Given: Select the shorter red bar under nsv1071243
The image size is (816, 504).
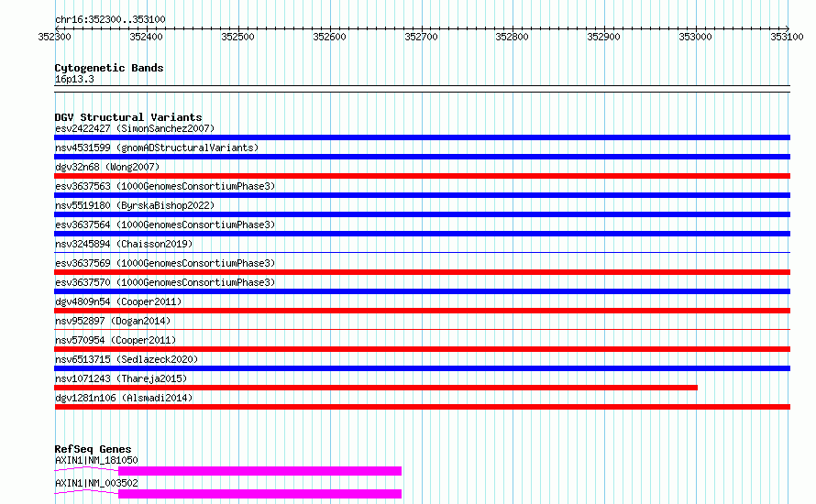Looking at the screenshot, I should (376, 388).
